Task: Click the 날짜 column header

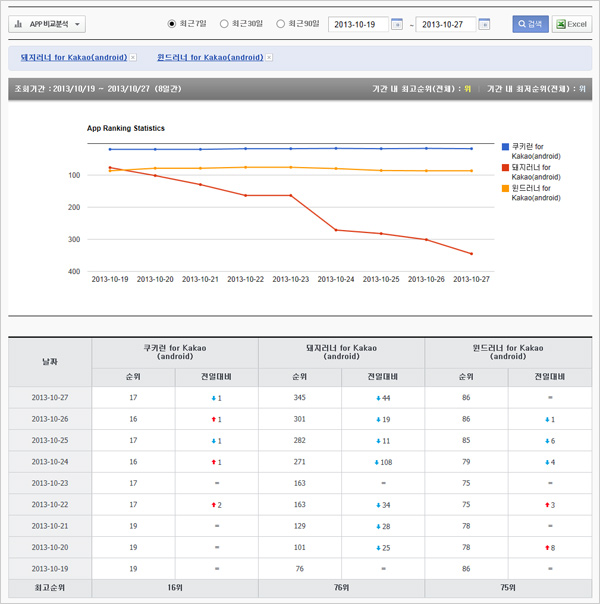Action: 50,362
